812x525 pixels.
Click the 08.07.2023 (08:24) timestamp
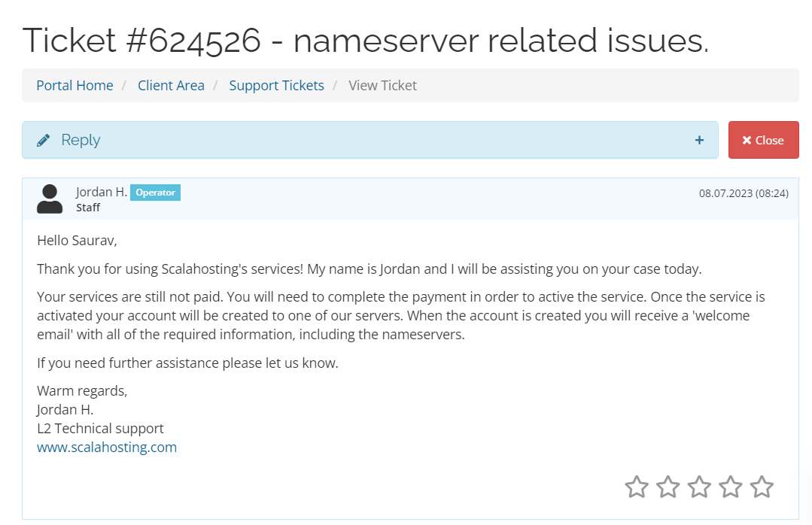click(x=743, y=193)
